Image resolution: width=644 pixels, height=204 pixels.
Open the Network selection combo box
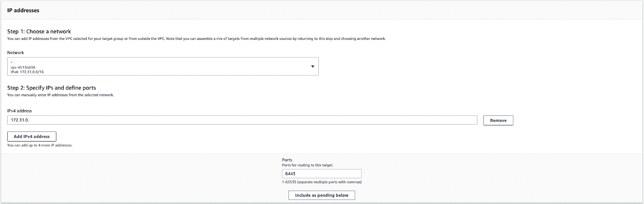pos(163,67)
